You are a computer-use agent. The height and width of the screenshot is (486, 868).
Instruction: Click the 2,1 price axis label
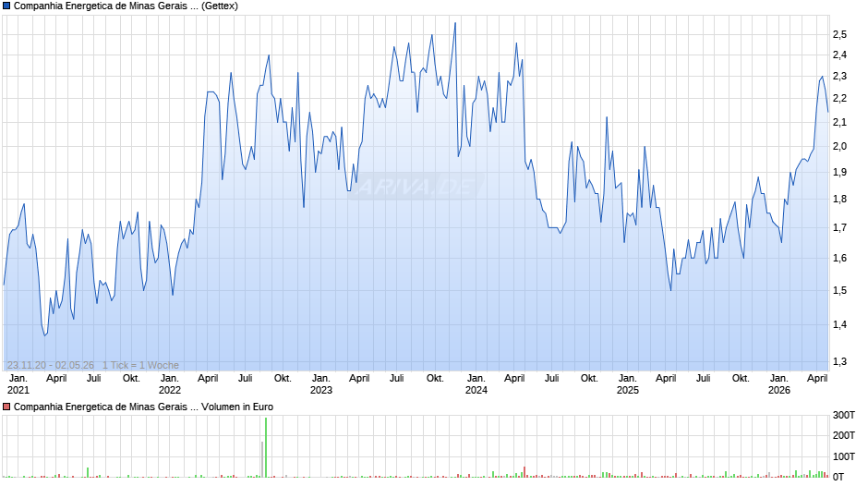click(x=839, y=123)
